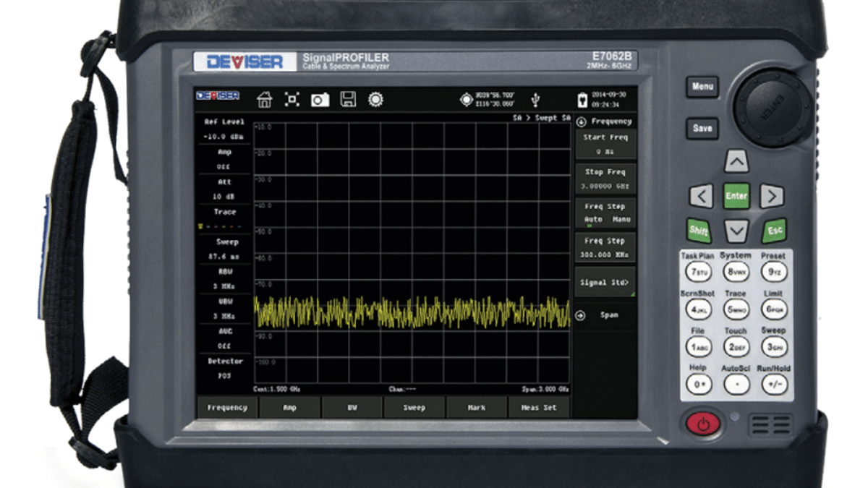The image size is (868, 488).
Task: Expand the Signal Std submenu
Action: [x=605, y=283]
